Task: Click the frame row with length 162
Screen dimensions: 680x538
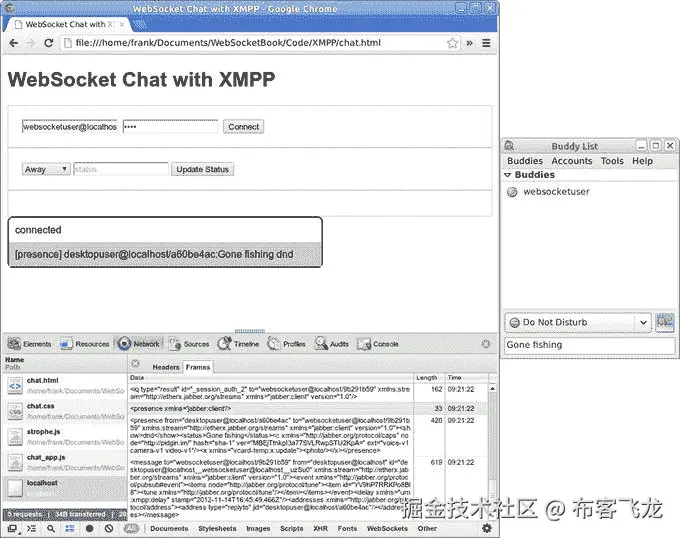Action: pos(309,393)
